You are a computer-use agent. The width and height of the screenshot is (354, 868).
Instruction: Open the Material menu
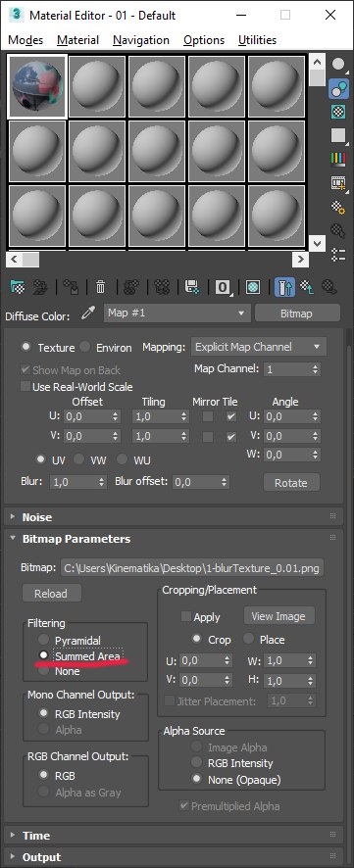pos(78,40)
